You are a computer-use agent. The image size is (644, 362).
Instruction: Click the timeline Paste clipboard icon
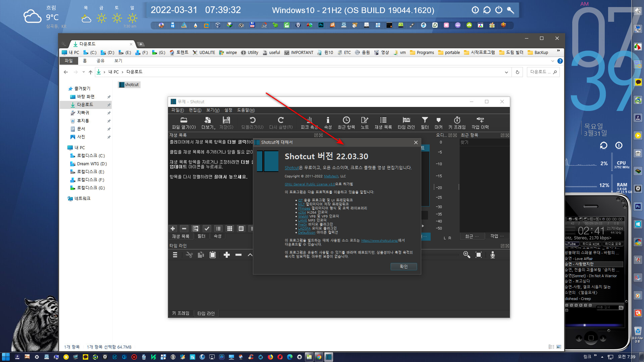(x=213, y=255)
